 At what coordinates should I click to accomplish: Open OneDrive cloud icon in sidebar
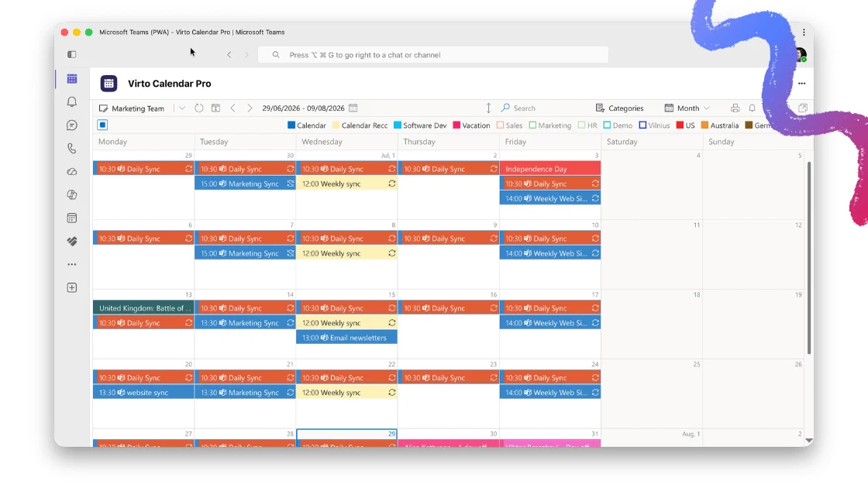click(x=72, y=171)
